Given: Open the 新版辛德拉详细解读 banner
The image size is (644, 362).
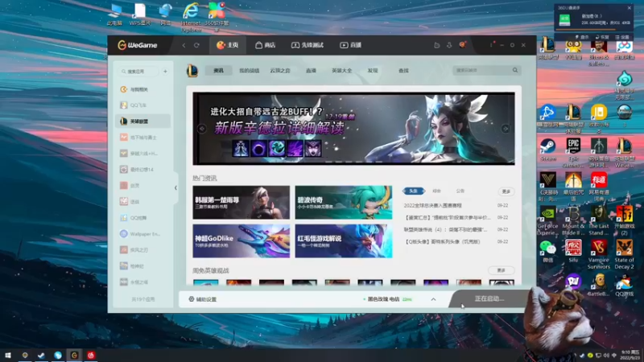Looking at the screenshot, I should pos(353,129).
